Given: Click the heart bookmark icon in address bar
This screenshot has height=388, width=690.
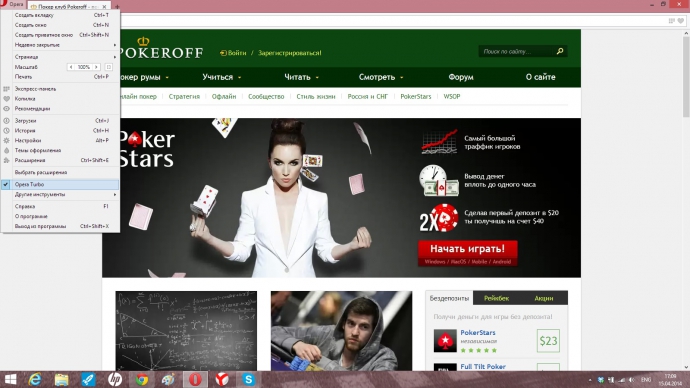Looking at the screenshot, I should (681, 21).
